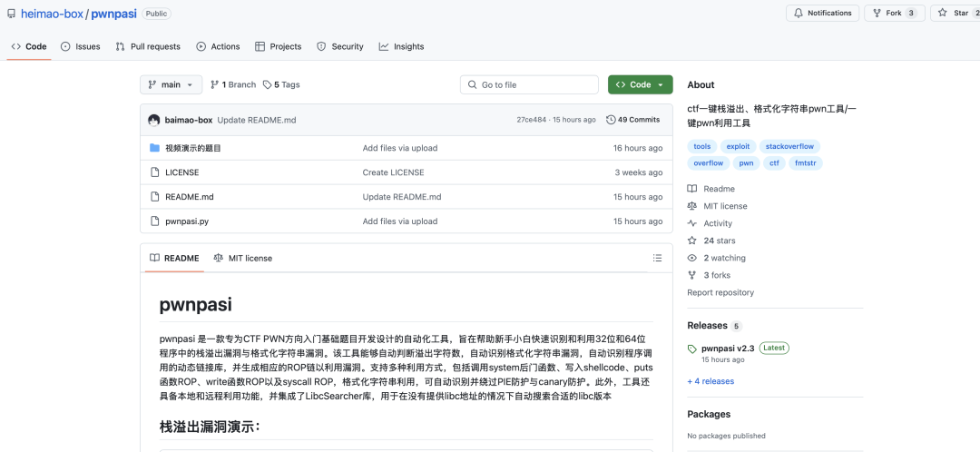Click the repository icon before heimao-box
This screenshot has width=980, height=452.
(11, 14)
